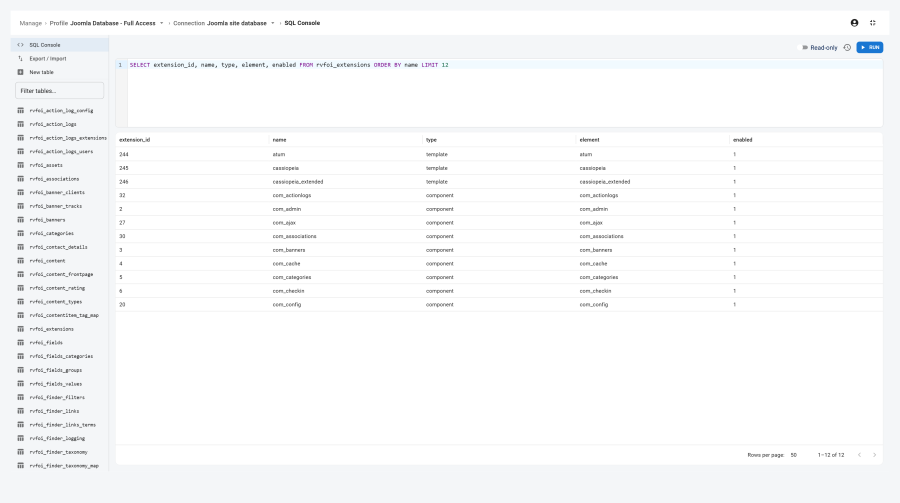Viewport: 900px width, 503px height.
Task: Click table icon for rvfoi_fields
Action: pyautogui.click(x=21, y=343)
